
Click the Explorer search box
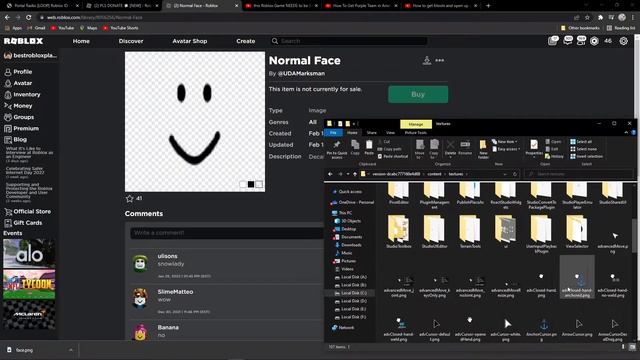(x=578, y=174)
